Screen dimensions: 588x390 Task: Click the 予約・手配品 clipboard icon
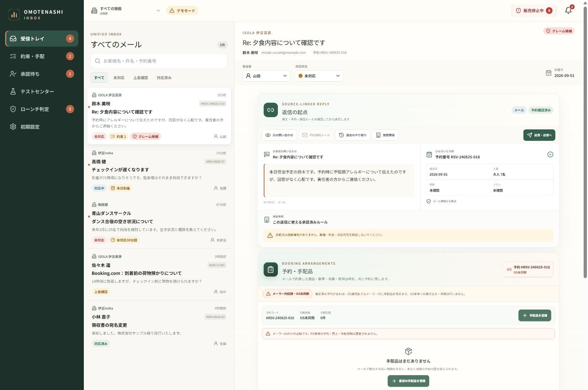pyautogui.click(x=270, y=270)
